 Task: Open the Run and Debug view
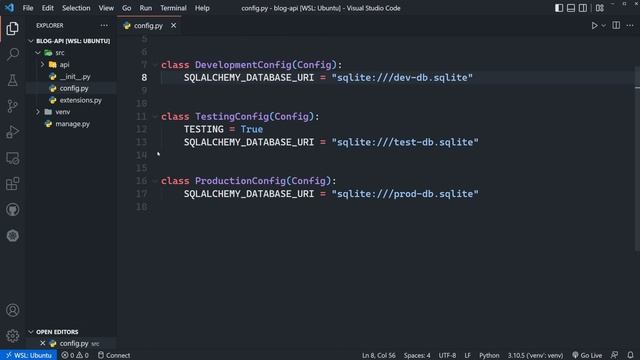tap(13, 132)
